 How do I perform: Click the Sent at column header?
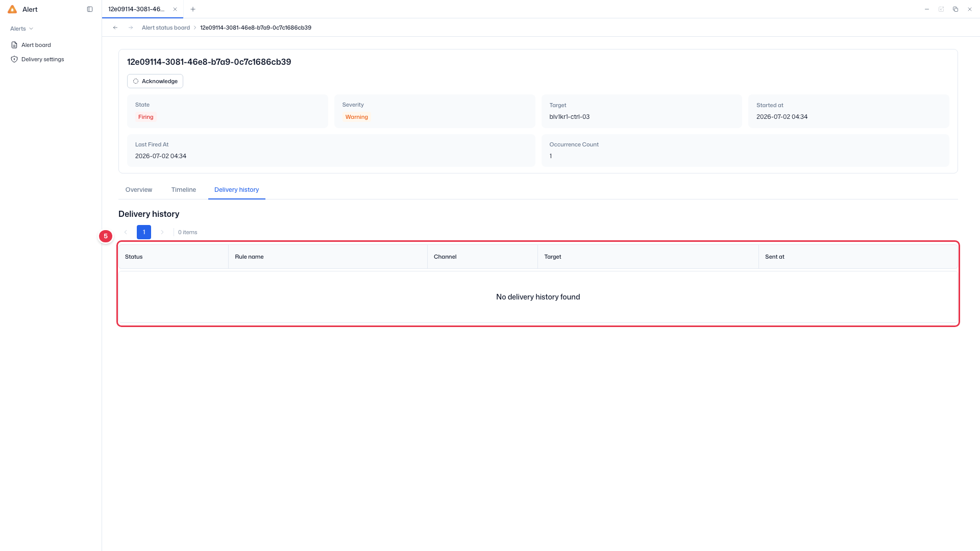(857, 257)
